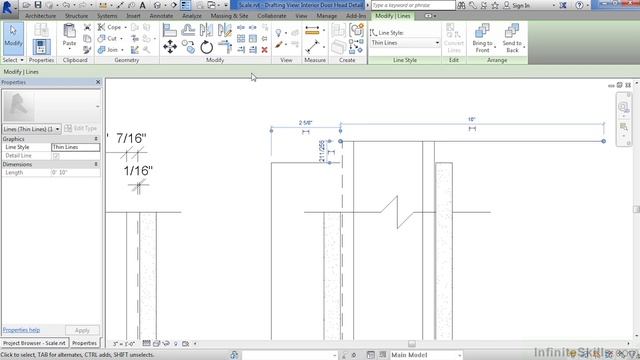The image size is (640, 360).
Task: Select the Align tool in Modify panel
Action: point(170,30)
